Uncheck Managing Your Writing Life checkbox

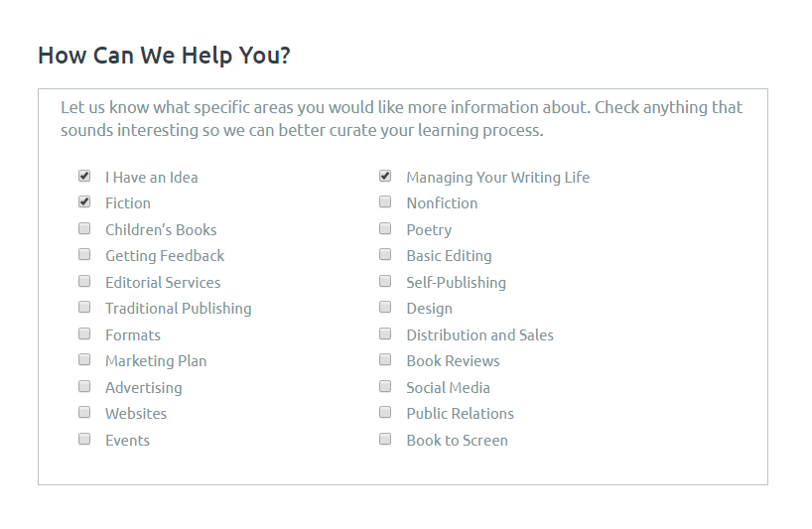[x=385, y=177]
